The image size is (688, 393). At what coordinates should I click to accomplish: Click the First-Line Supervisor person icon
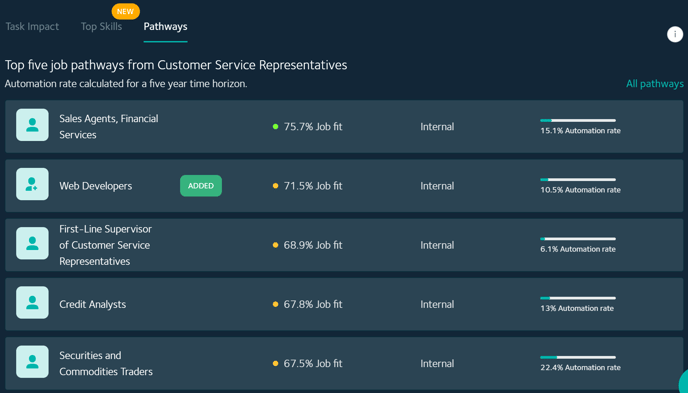pyautogui.click(x=32, y=243)
